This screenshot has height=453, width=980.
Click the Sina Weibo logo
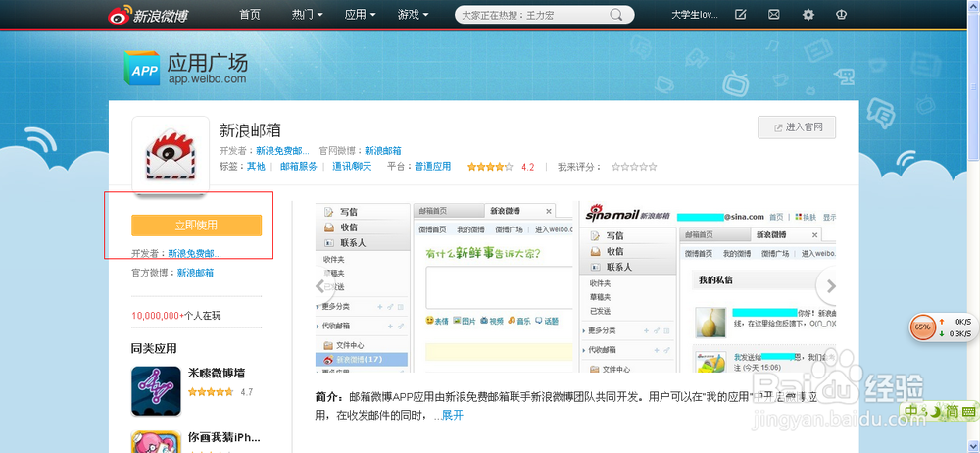point(148,15)
